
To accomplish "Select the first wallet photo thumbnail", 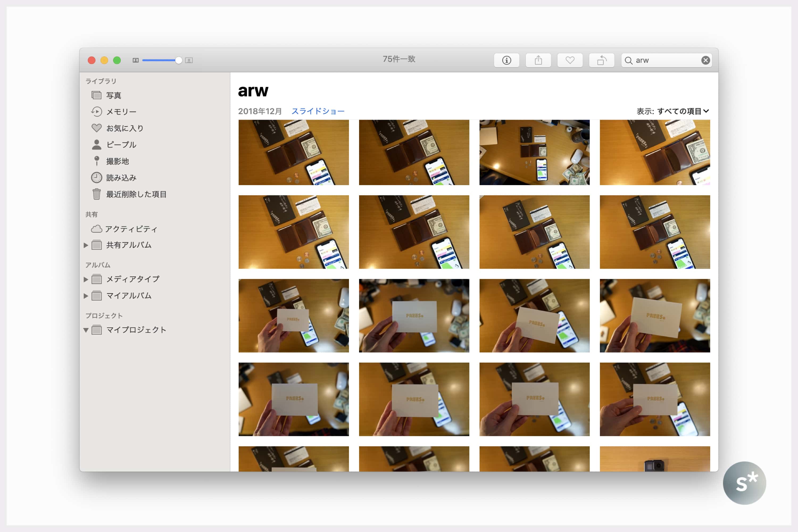I will point(293,152).
